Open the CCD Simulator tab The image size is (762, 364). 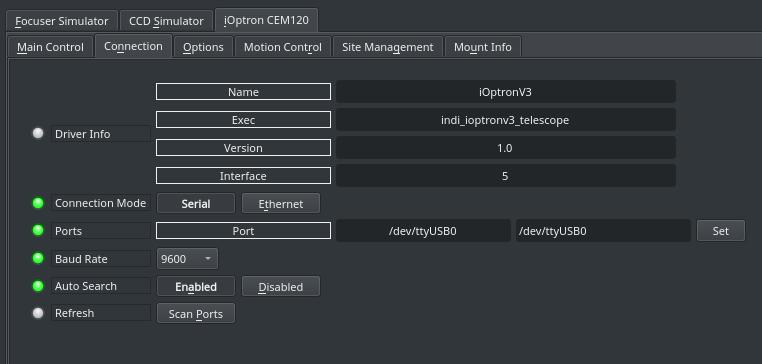(x=166, y=21)
